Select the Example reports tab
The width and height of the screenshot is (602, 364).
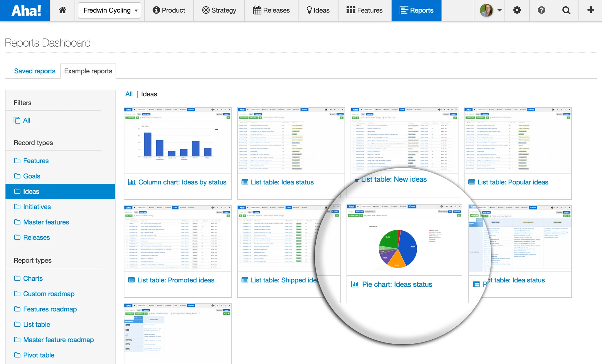click(x=88, y=71)
